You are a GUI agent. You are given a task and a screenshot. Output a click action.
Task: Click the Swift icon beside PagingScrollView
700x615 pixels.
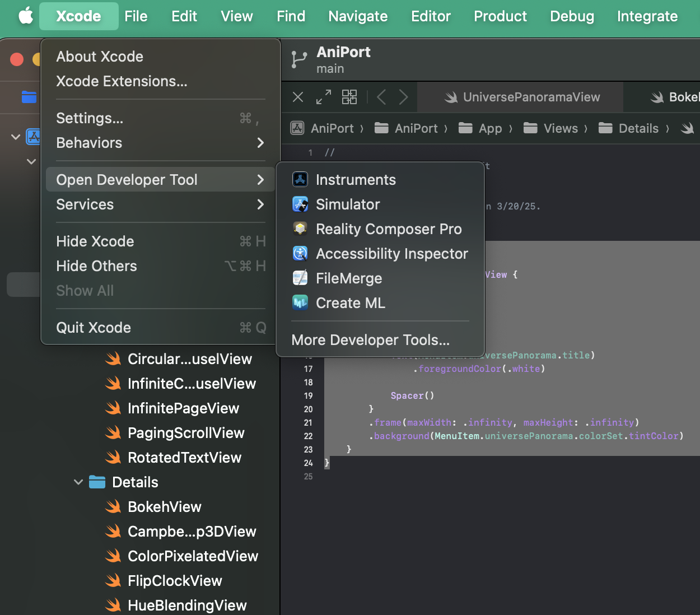coord(113,433)
